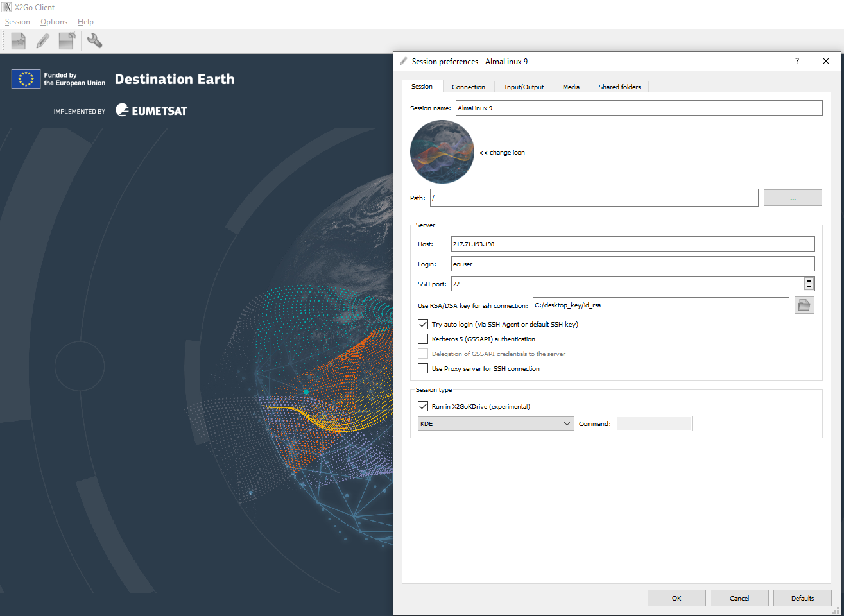The image size is (844, 616).
Task: Switch to the Connection tab
Action: (469, 87)
